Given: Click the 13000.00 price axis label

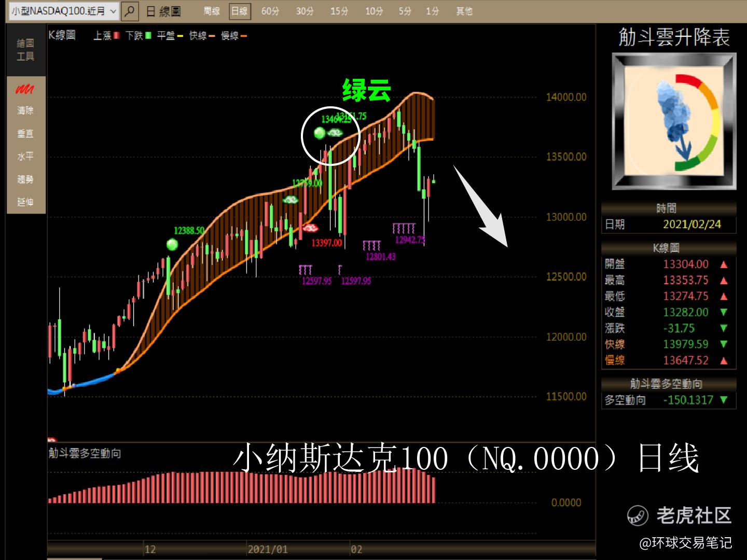Looking at the screenshot, I should click(x=566, y=217).
